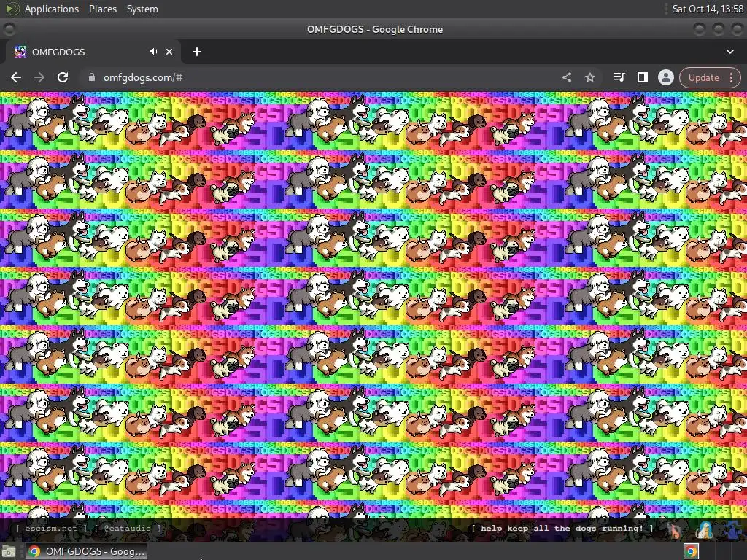Click the blue-haired dog icon in footer
Image resolution: width=747 pixels, height=560 pixels.
pyautogui.click(x=705, y=529)
